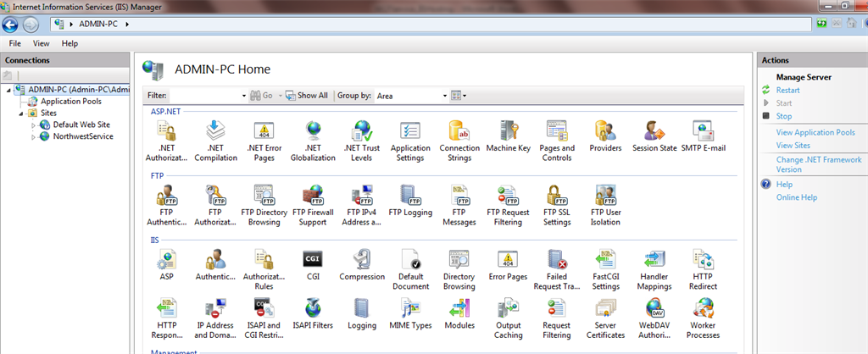
Task: Open IIS Logging feature
Action: (361, 313)
